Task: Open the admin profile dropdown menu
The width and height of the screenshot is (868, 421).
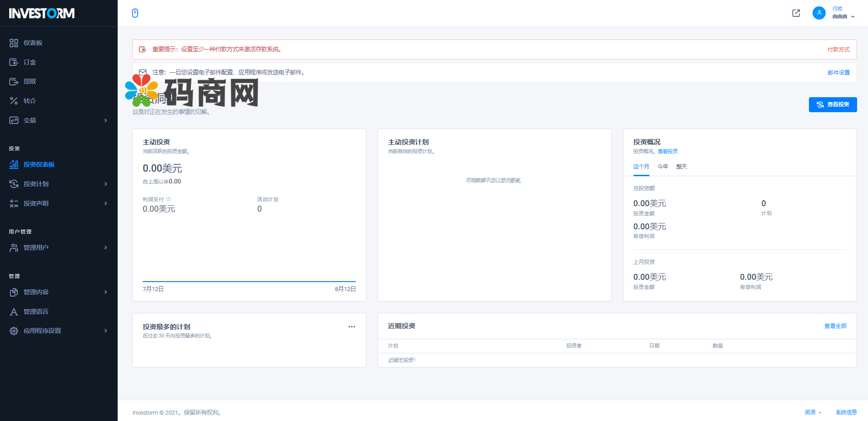Action: point(843,13)
